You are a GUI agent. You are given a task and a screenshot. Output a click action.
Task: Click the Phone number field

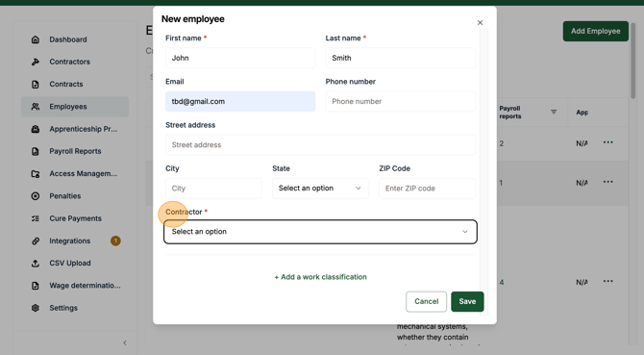(401, 101)
